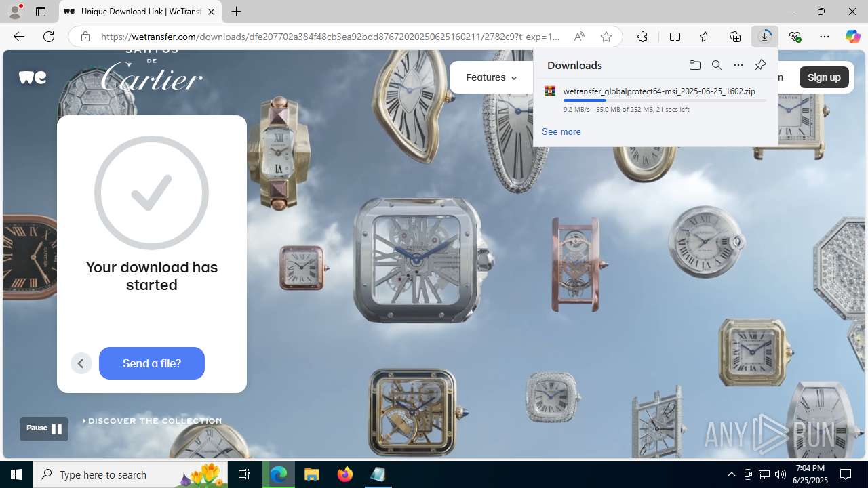Open the Windows Start menu
This screenshot has height=488, width=868.
pyautogui.click(x=16, y=474)
